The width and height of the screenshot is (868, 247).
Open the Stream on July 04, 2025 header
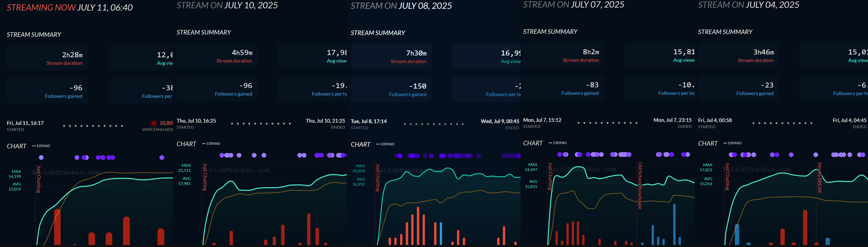(x=748, y=5)
